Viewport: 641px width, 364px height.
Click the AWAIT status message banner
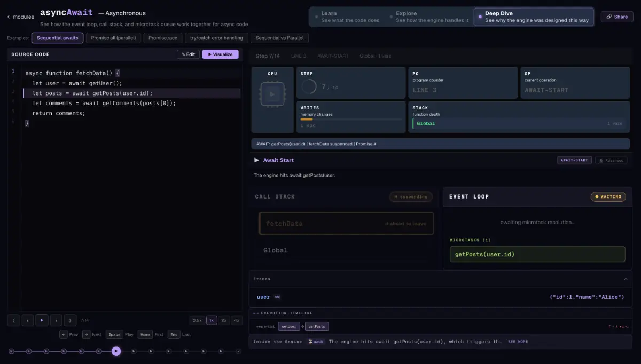pos(441,144)
